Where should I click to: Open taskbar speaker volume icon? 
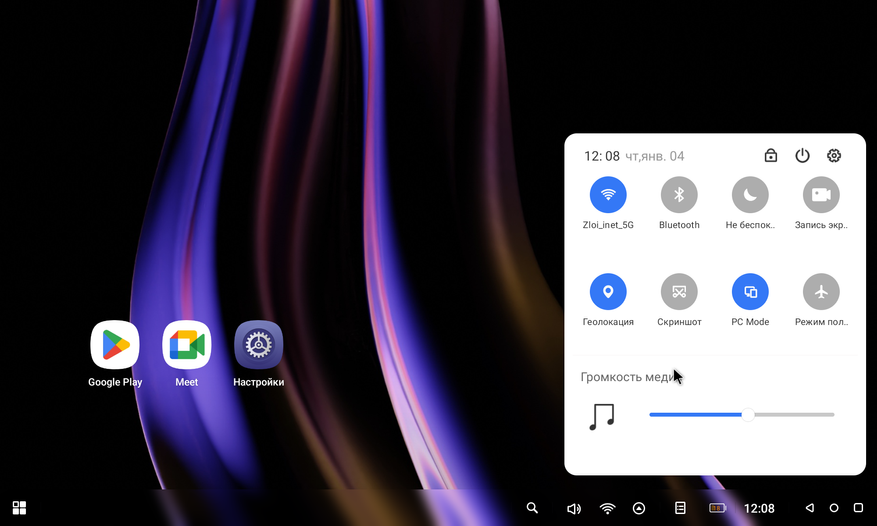click(x=574, y=508)
